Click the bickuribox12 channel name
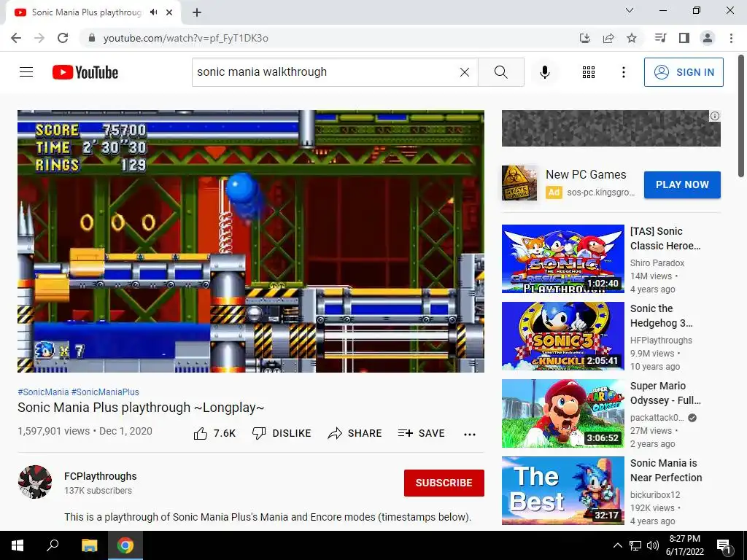Screen dimensions: 747x560 tap(655, 495)
